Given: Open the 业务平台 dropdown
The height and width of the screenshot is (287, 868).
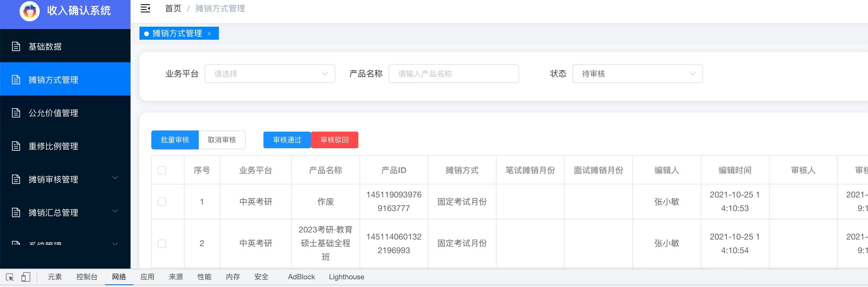Looking at the screenshot, I should (x=270, y=74).
